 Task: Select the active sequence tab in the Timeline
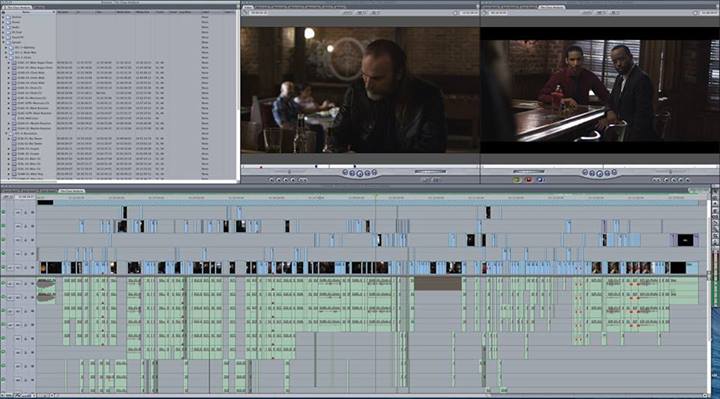pyautogui.click(x=71, y=191)
